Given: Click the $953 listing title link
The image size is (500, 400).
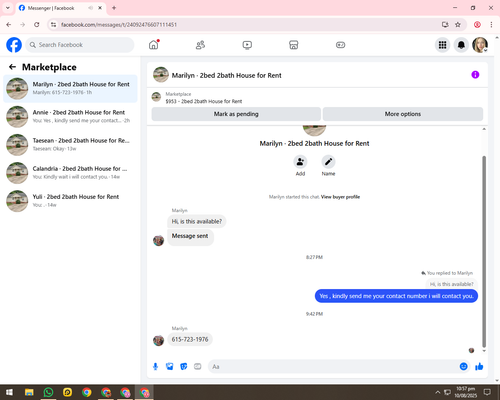Looking at the screenshot, I should (204, 101).
